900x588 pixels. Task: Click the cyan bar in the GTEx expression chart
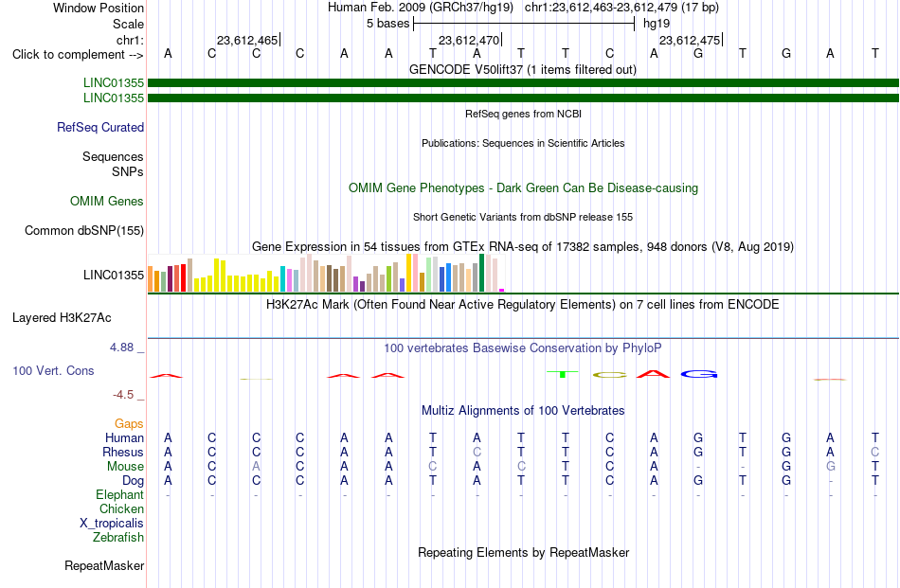(283, 279)
